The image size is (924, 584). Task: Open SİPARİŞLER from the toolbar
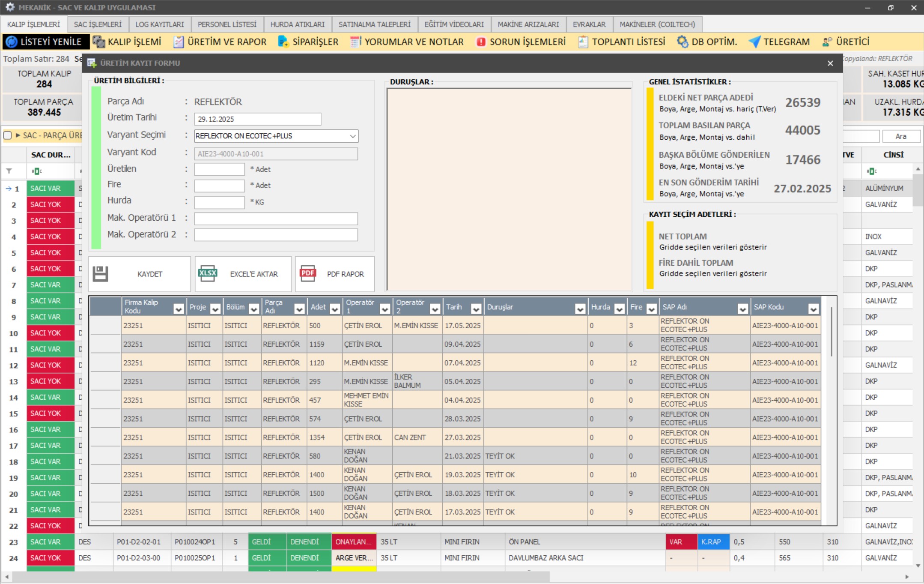click(283, 42)
